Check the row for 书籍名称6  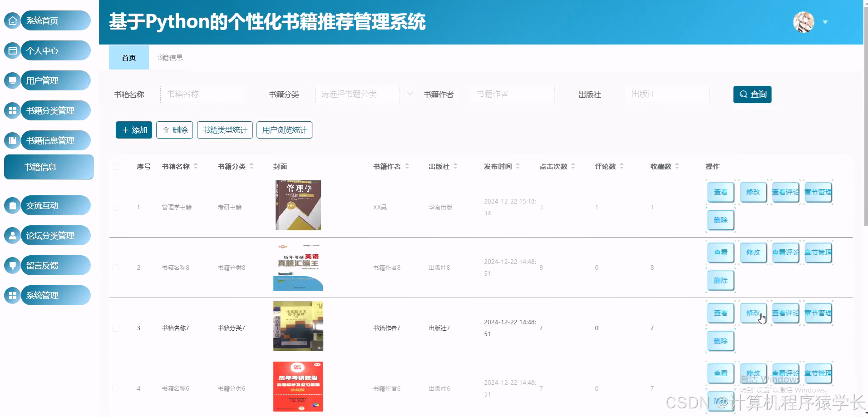pyautogui.click(x=116, y=388)
